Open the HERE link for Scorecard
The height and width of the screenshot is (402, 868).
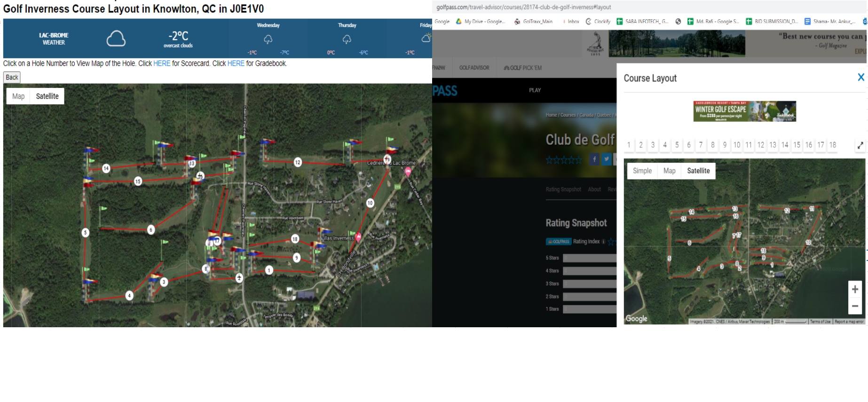coord(162,63)
